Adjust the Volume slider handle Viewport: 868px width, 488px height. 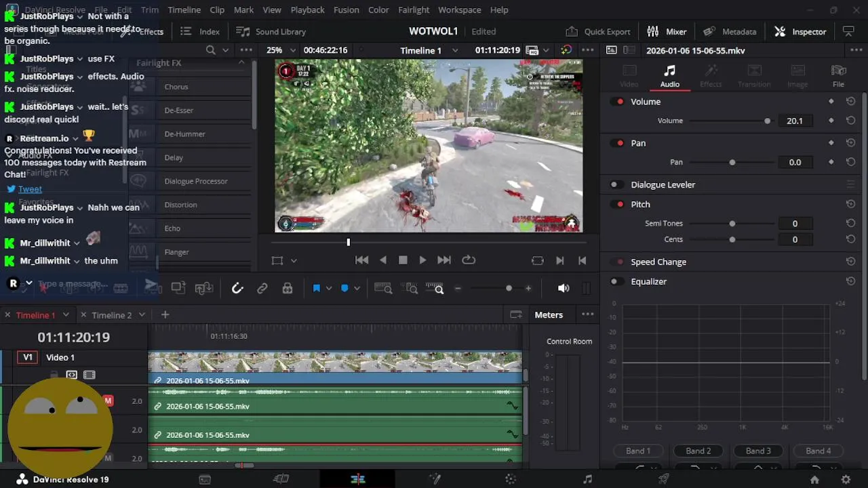(x=767, y=121)
